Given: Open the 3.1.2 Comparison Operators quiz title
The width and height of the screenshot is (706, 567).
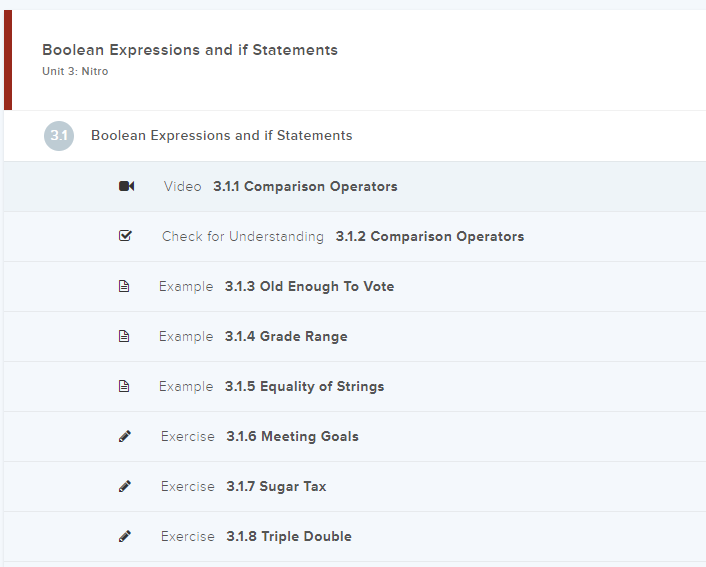Looking at the screenshot, I should [429, 237].
